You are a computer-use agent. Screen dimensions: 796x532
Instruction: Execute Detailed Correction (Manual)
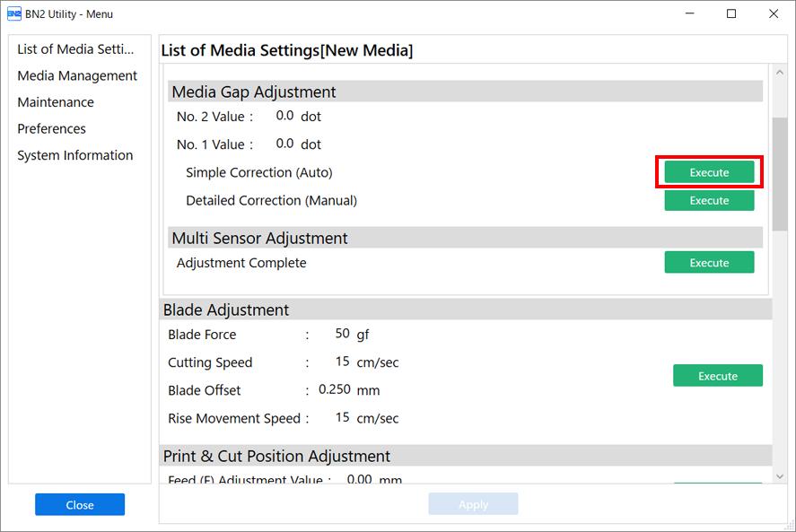coord(709,200)
